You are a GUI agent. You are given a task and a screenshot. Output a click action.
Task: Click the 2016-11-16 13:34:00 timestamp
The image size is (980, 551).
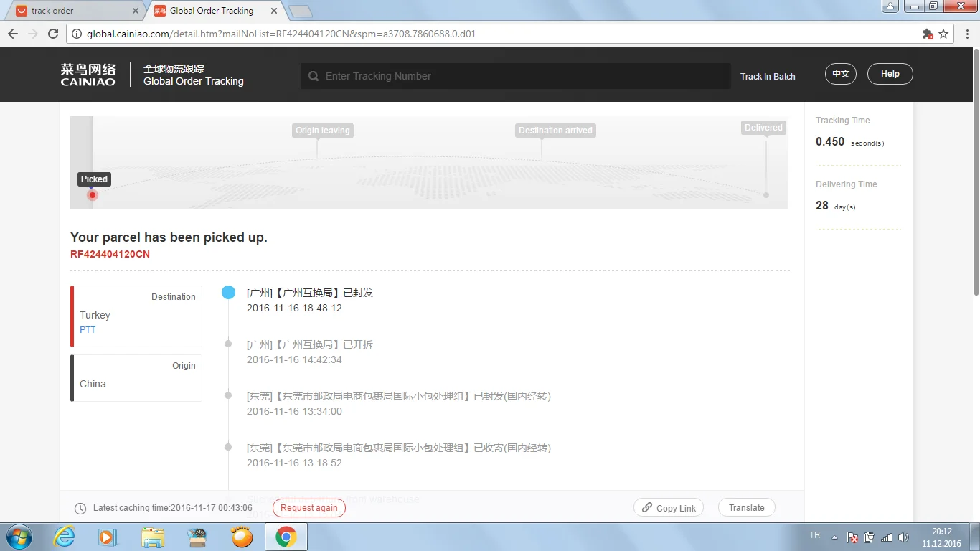pos(294,411)
